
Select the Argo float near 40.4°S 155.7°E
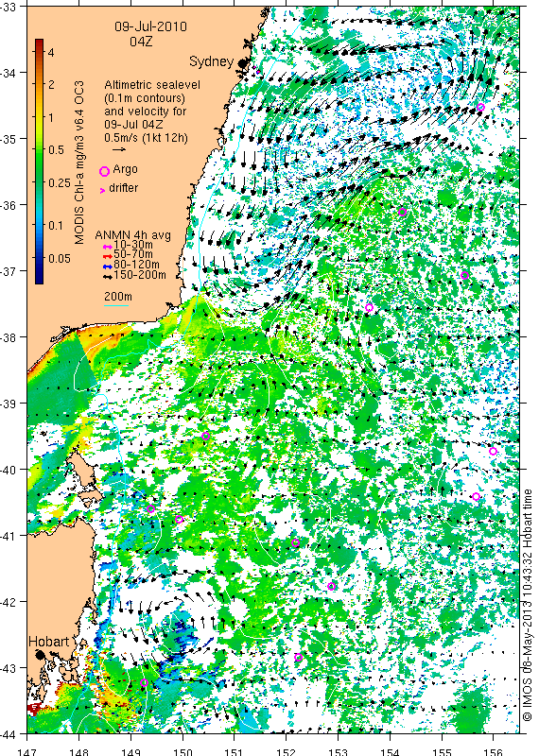(x=476, y=497)
